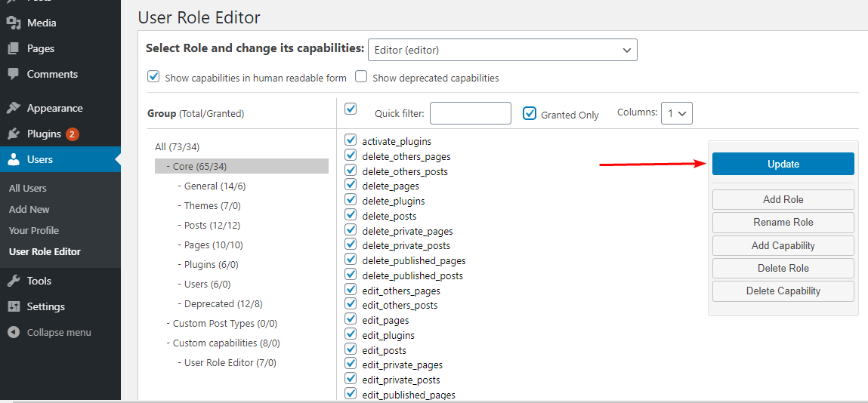Open Your Profile submenu item
Image resolution: width=868 pixels, height=403 pixels.
pyautogui.click(x=34, y=230)
